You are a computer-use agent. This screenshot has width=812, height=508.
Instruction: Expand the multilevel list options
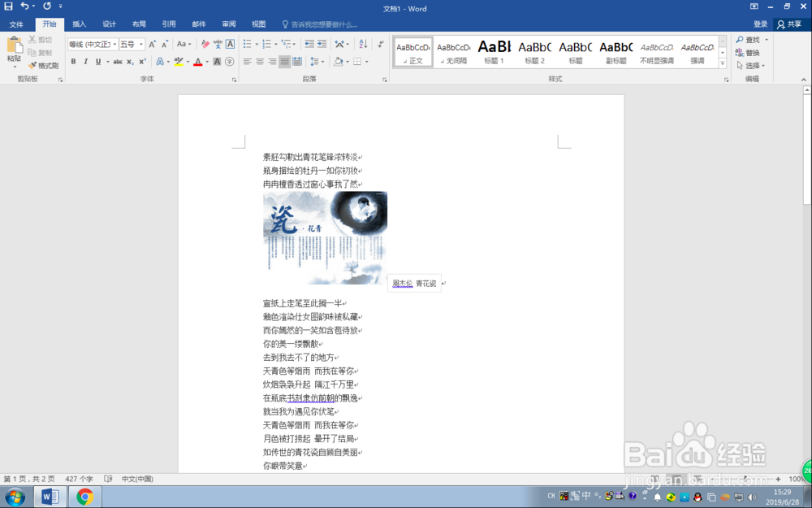pos(295,44)
